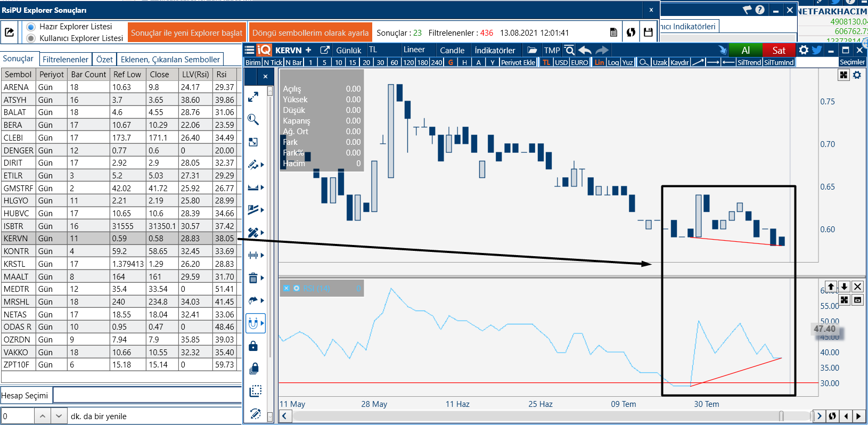The height and width of the screenshot is (425, 868).
Task: Switch to the Özet tab
Action: pyautogui.click(x=104, y=60)
